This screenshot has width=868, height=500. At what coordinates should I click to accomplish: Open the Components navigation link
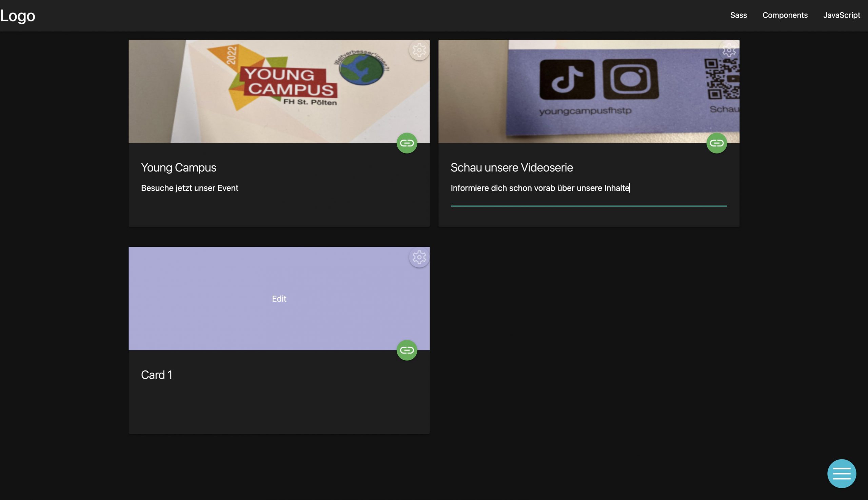pos(785,15)
